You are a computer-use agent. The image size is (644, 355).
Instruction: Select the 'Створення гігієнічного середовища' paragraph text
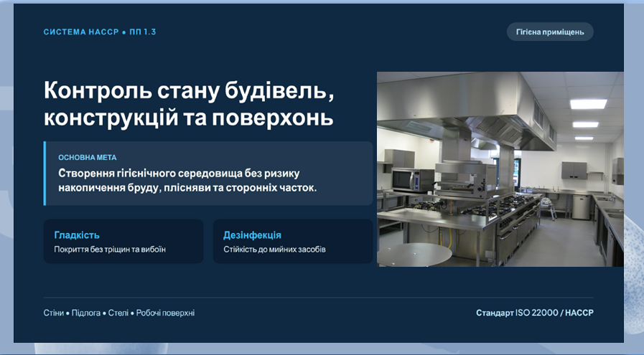click(x=187, y=181)
